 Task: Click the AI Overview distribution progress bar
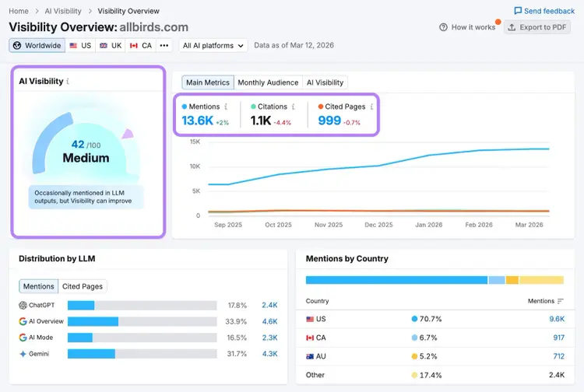point(142,321)
